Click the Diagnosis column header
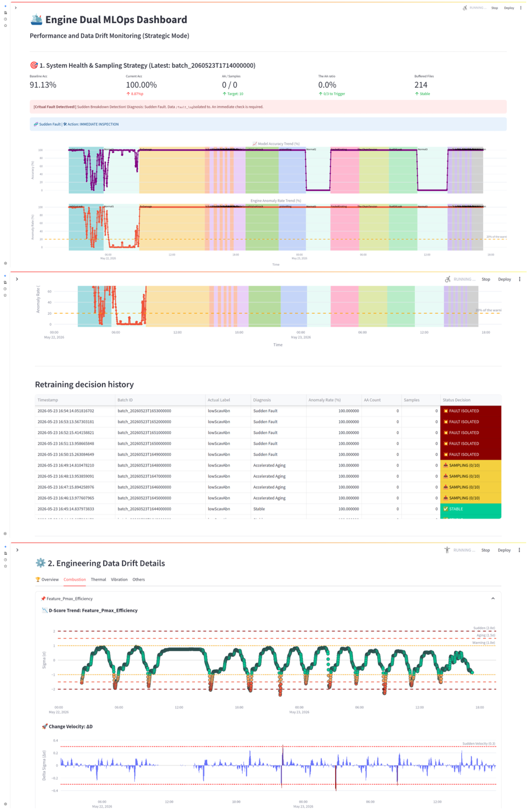Screen dimensions: 528x812 [279, 400]
